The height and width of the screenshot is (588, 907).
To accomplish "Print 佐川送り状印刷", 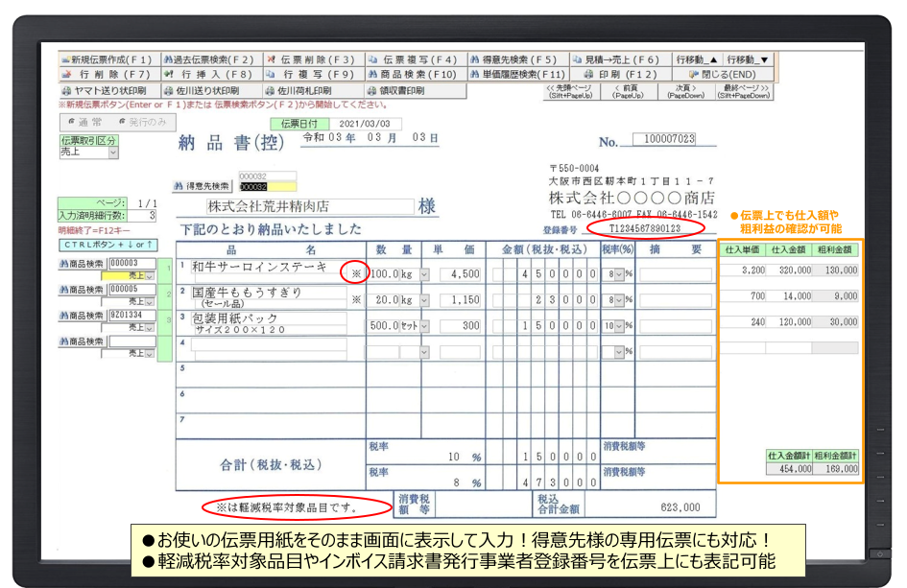I will 211,91.
